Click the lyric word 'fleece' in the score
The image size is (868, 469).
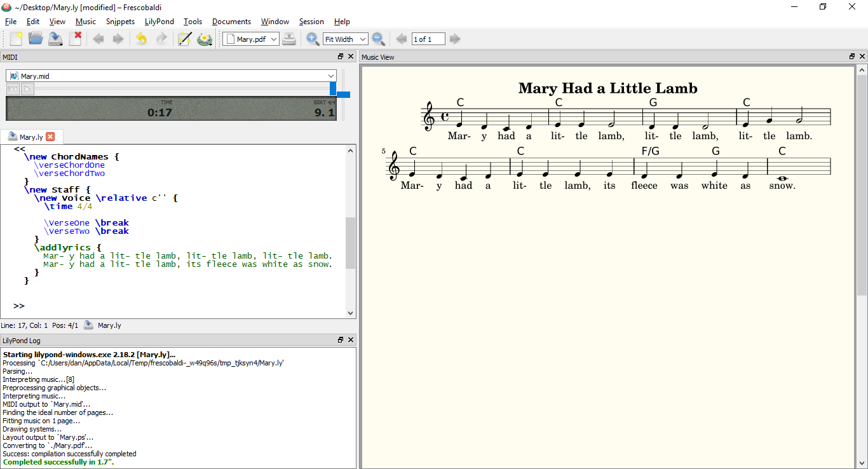click(644, 186)
